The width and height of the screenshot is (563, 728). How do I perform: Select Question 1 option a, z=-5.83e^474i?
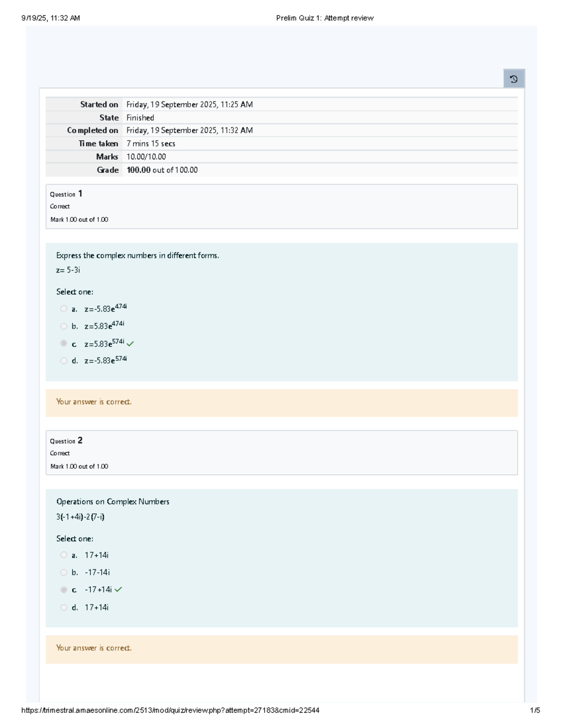point(64,308)
